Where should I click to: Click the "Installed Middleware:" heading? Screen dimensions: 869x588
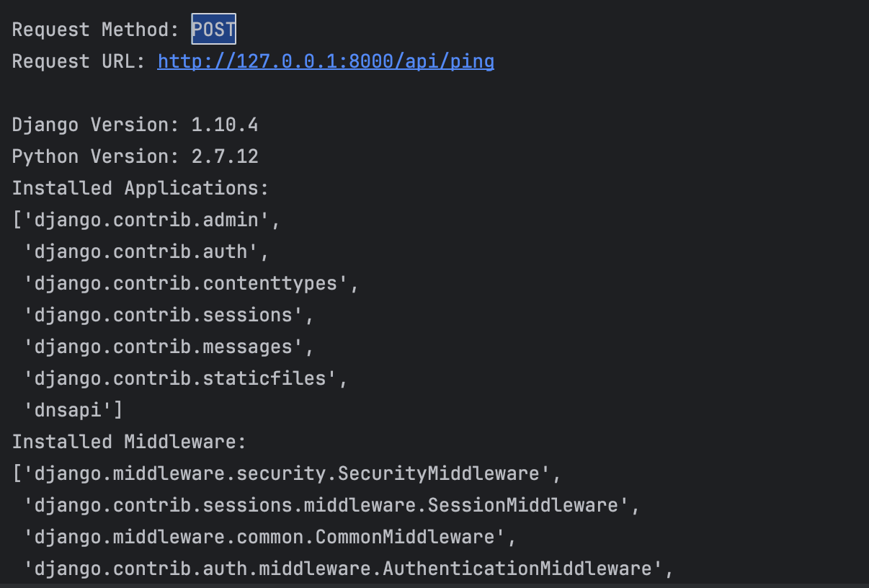(129, 442)
